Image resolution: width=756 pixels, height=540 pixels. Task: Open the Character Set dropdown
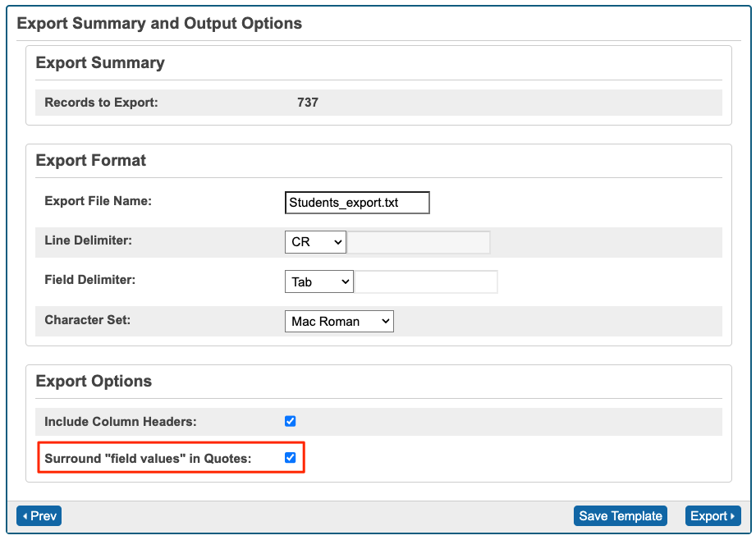click(339, 321)
